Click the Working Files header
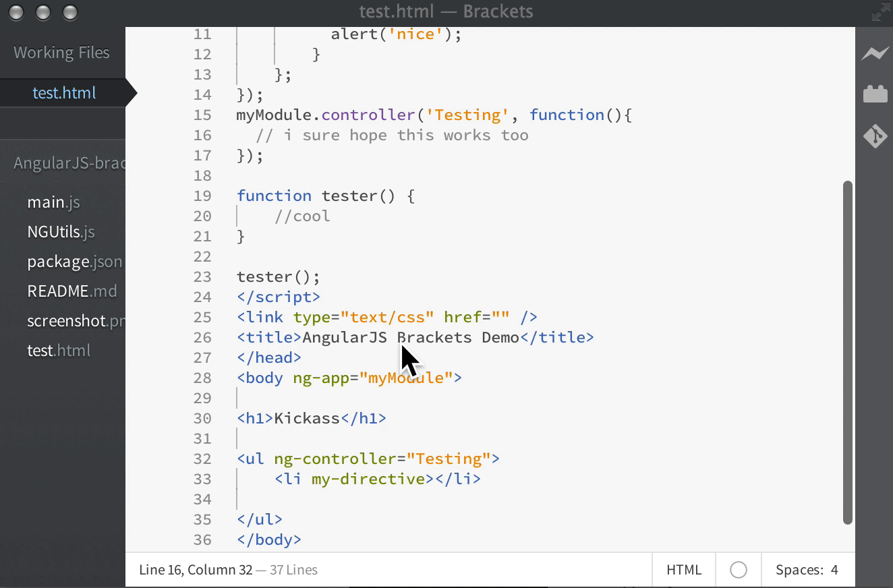Viewport: 893px width, 588px height. pos(61,53)
